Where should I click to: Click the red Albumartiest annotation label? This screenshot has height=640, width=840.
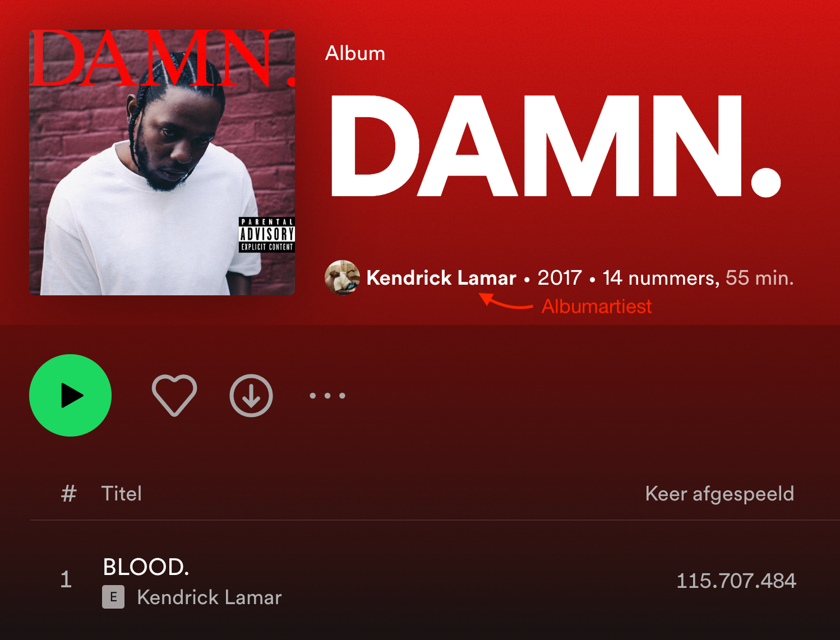point(597,307)
